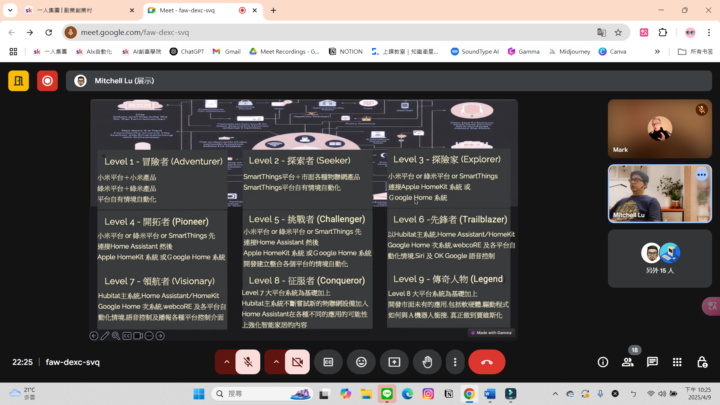Open the Meet Recordings bookmark
720x405 pixels.
(284, 51)
